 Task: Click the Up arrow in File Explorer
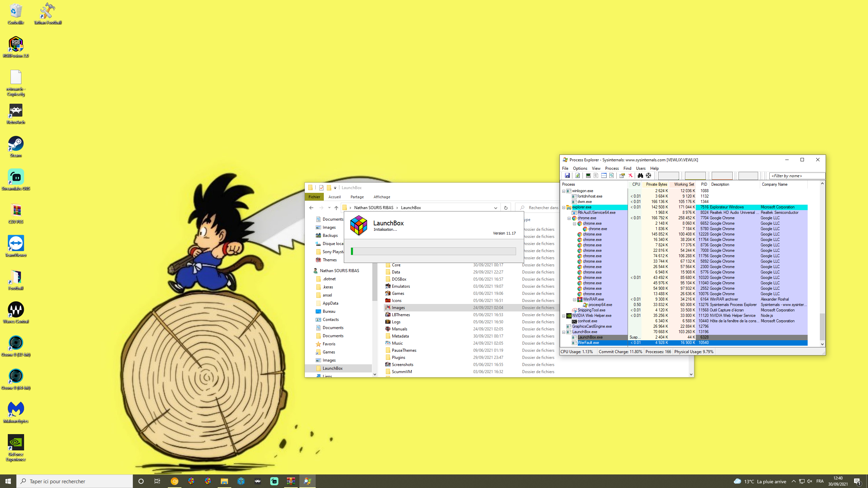(x=336, y=208)
